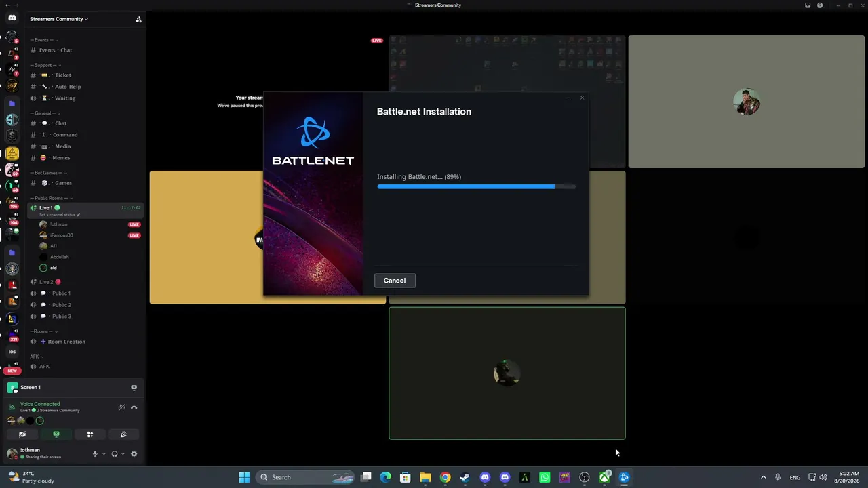Join the Room Creation channel

(85, 342)
